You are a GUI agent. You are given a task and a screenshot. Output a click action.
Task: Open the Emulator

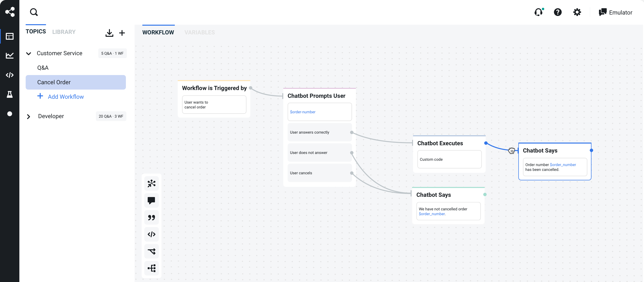615,12
